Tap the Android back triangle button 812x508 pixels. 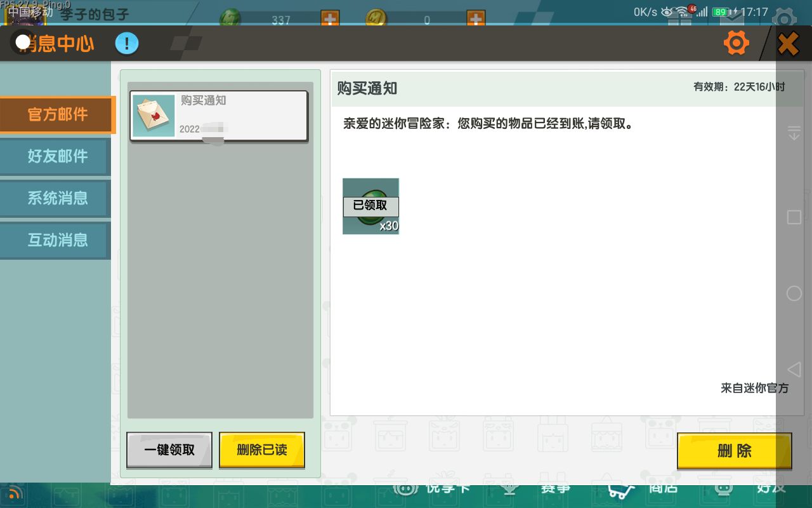(794, 369)
